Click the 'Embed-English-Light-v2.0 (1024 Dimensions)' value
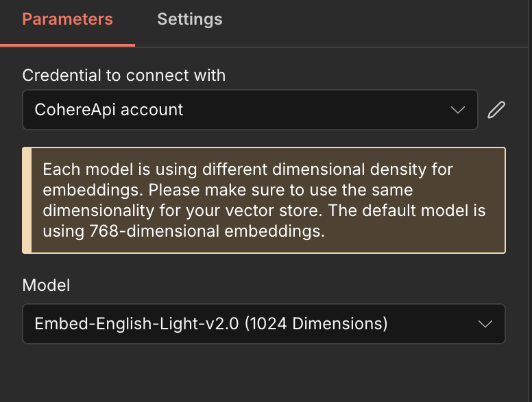Screen dimensions: 532x402 [x=211, y=324]
